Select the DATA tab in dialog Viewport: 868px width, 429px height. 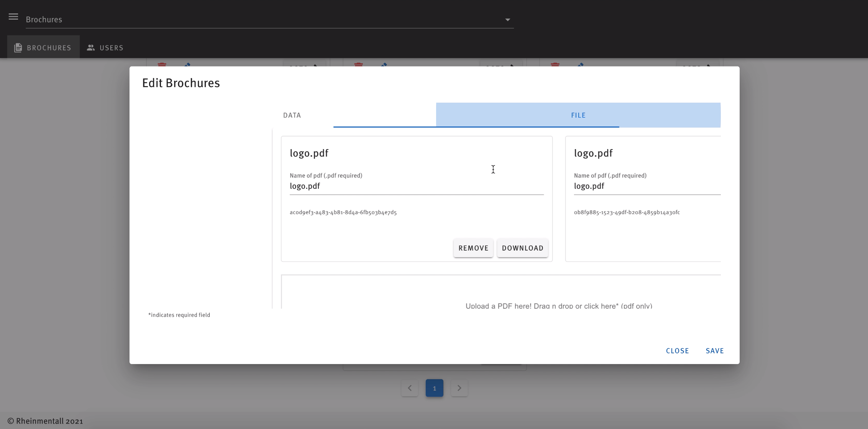click(x=292, y=115)
